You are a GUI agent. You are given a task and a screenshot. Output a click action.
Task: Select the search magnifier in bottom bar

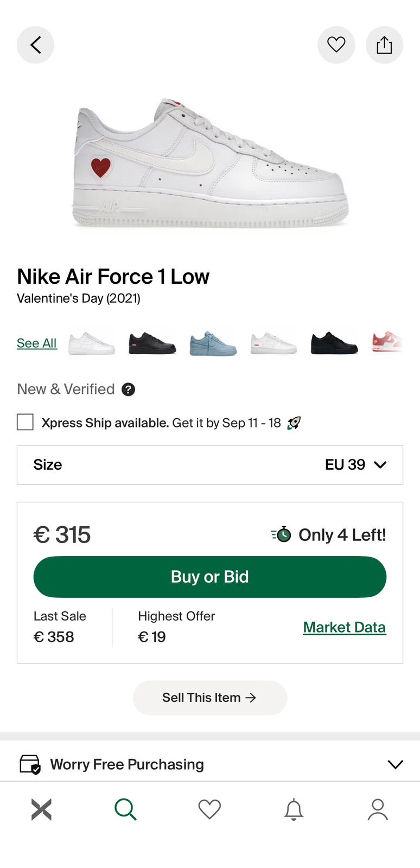(x=125, y=809)
